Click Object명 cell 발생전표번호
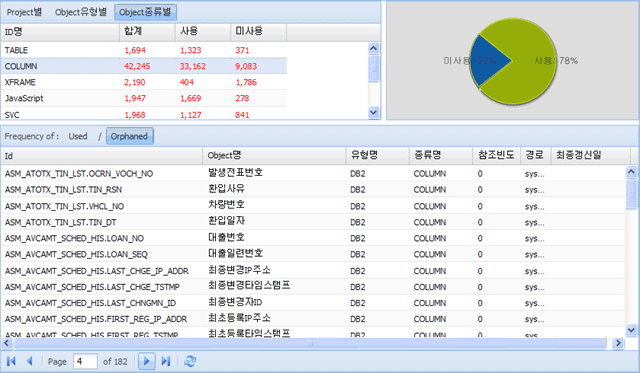 [x=236, y=173]
